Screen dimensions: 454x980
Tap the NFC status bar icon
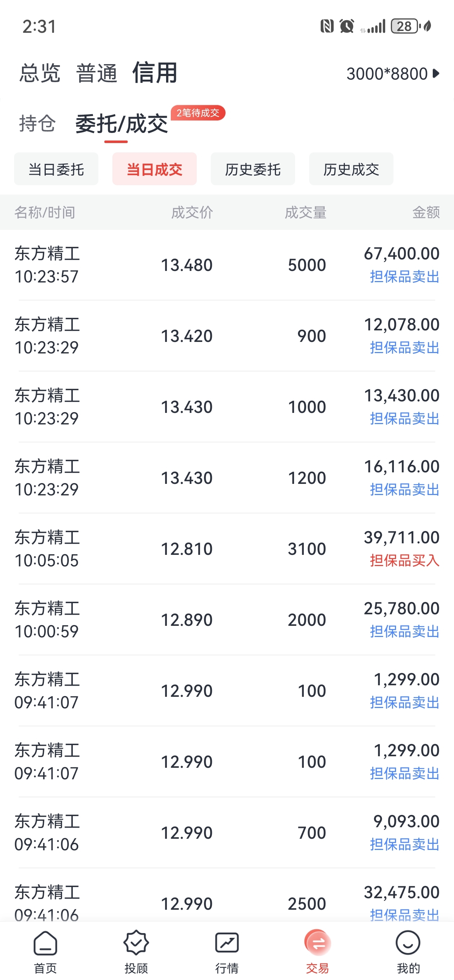click(x=327, y=26)
